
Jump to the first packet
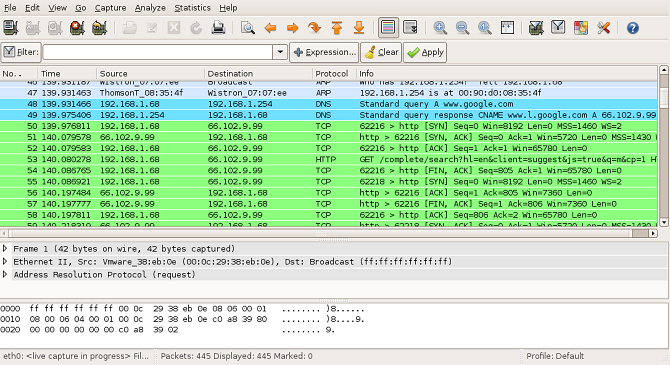[x=337, y=28]
